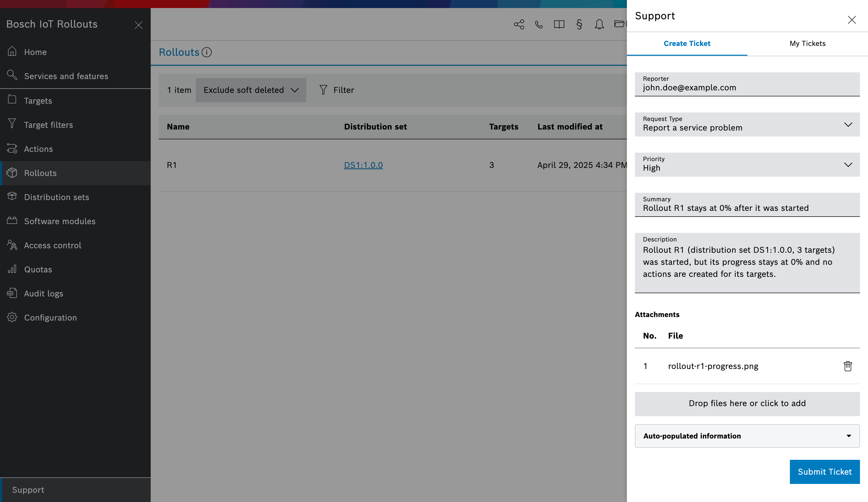
Task: Click the Summary input field
Action: click(x=747, y=205)
